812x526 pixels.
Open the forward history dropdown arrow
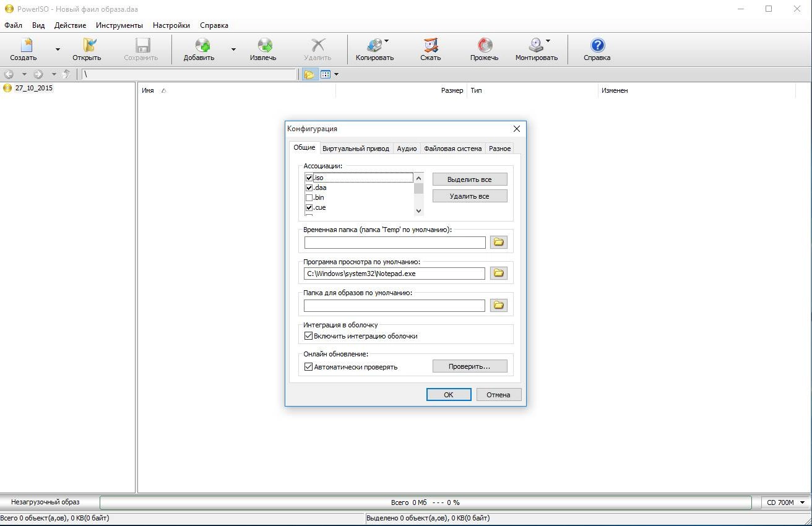click(x=54, y=74)
